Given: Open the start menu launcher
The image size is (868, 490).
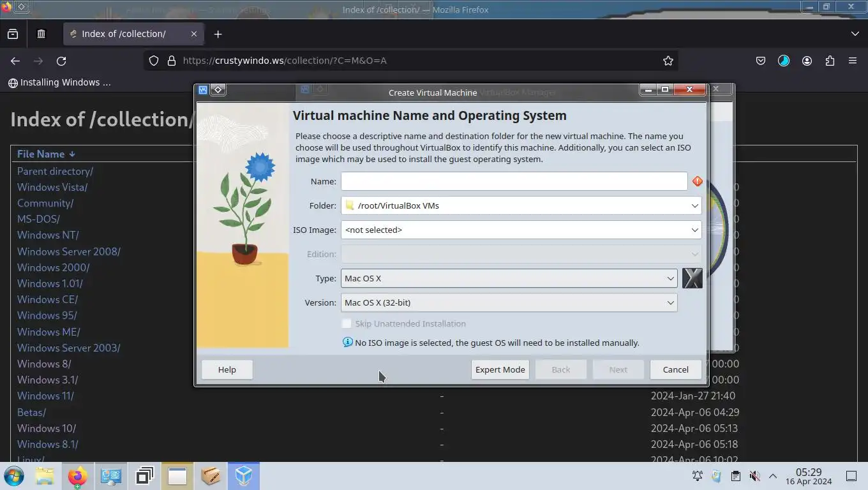Looking at the screenshot, I should (14, 476).
